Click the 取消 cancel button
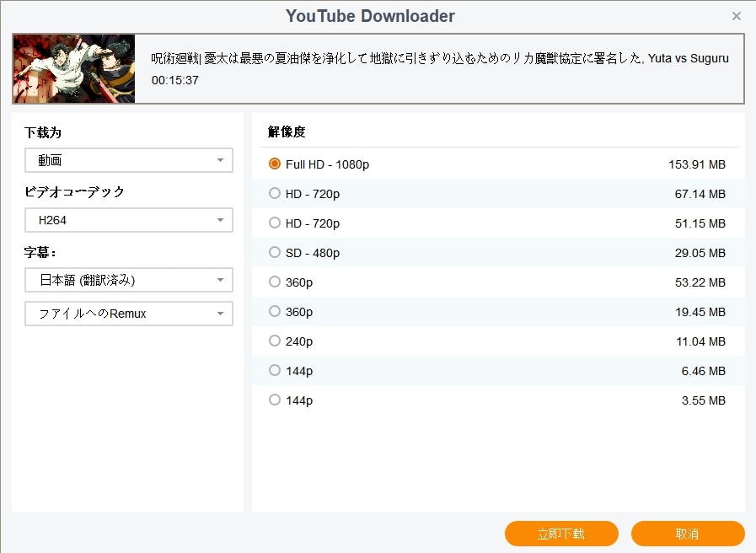756x553 pixels. click(x=688, y=534)
